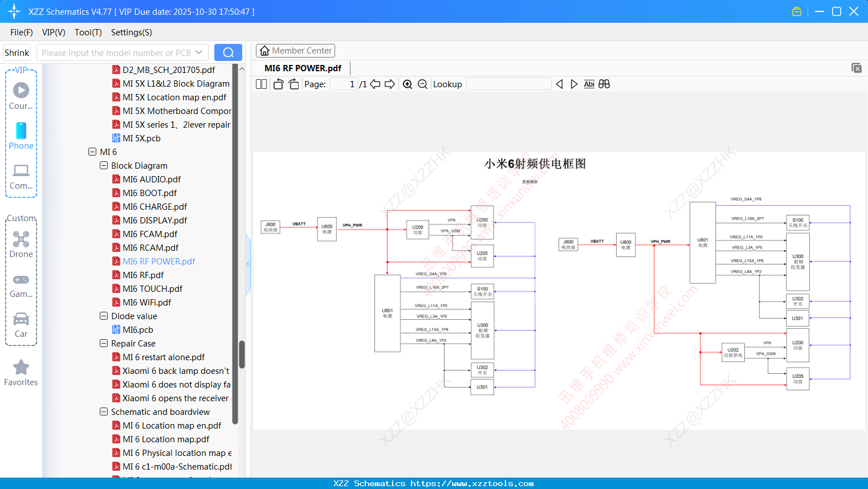Toggle two-page view mode in PDF toolbar
The height and width of the screenshot is (489, 868).
click(261, 84)
